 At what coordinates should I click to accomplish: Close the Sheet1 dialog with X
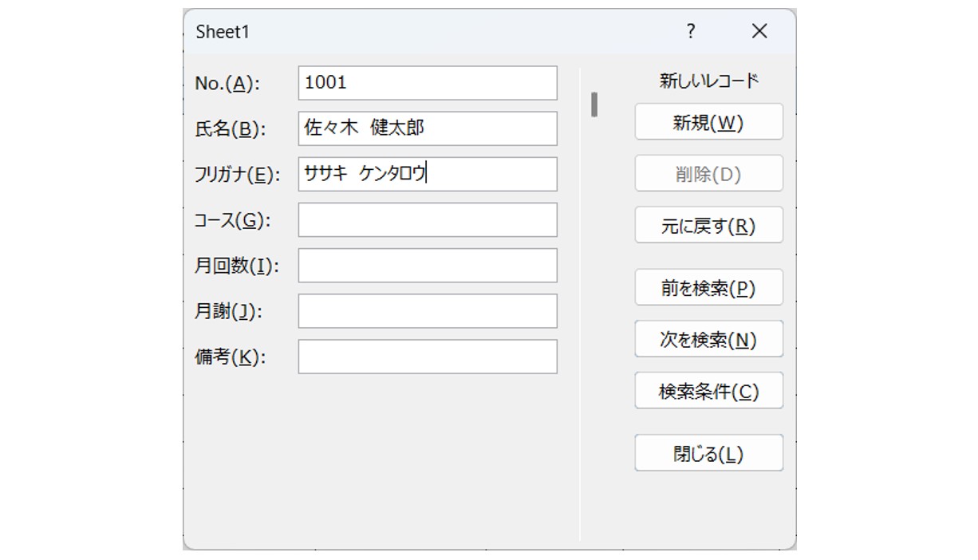[759, 31]
